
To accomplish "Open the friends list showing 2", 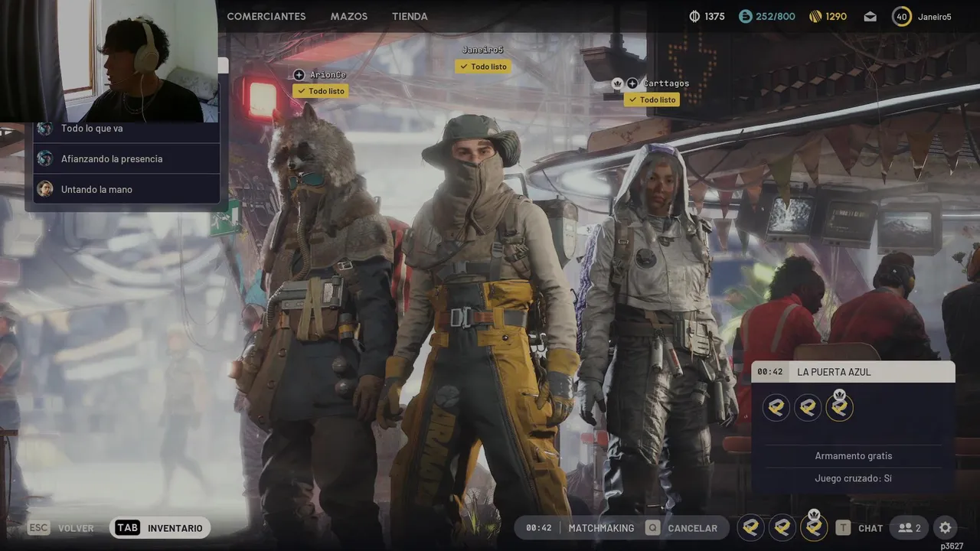I will tap(910, 528).
